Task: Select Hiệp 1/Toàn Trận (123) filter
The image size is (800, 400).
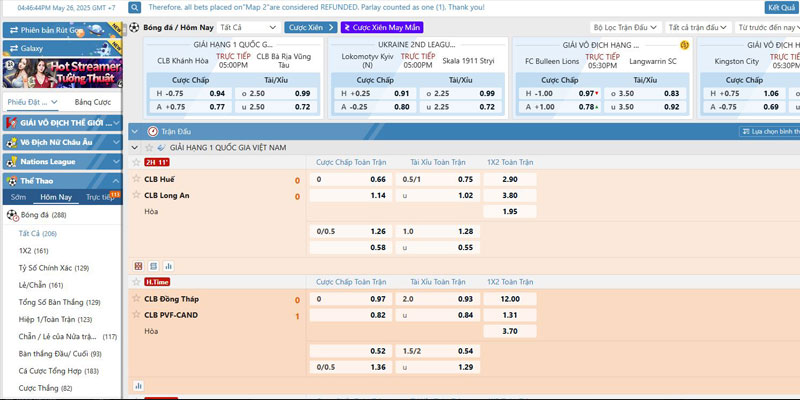Action: pyautogui.click(x=55, y=319)
